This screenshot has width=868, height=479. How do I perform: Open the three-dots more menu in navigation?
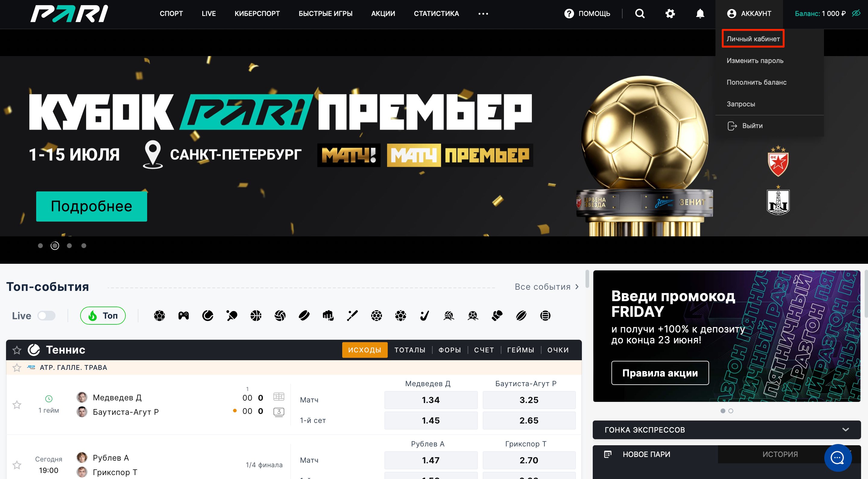pyautogui.click(x=483, y=14)
